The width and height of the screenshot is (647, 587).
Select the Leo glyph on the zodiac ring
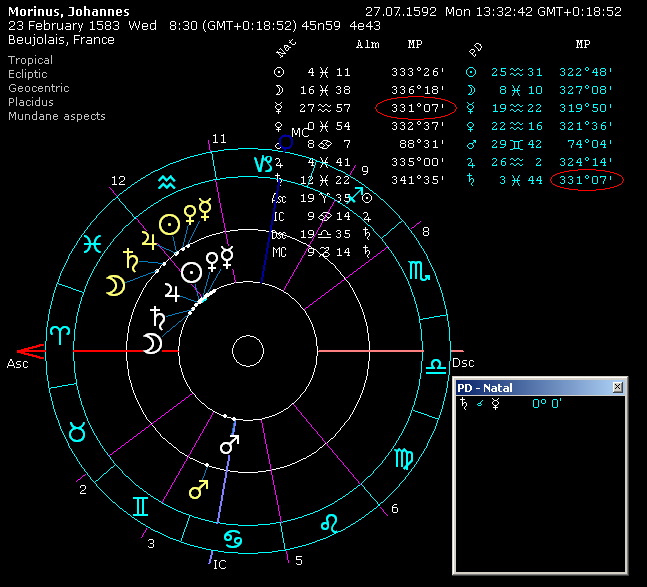[x=328, y=521]
